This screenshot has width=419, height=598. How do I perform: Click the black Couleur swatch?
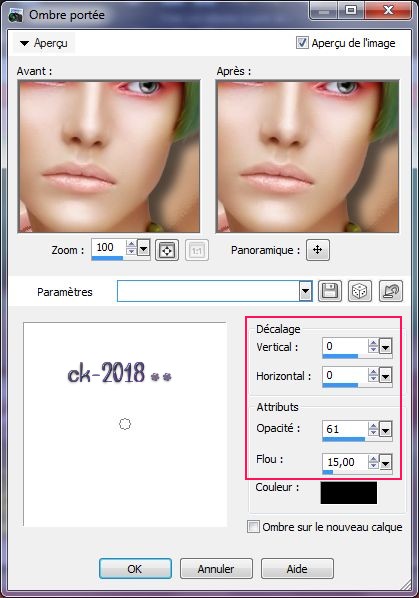(x=348, y=492)
